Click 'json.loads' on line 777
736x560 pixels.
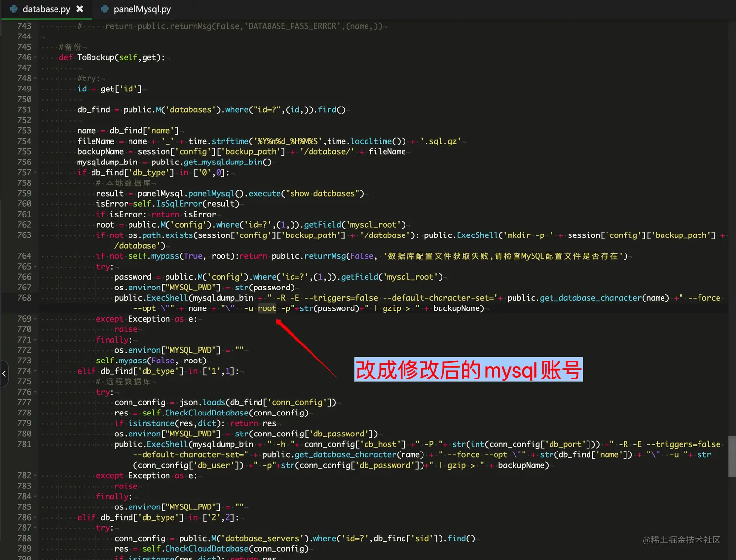(x=202, y=402)
